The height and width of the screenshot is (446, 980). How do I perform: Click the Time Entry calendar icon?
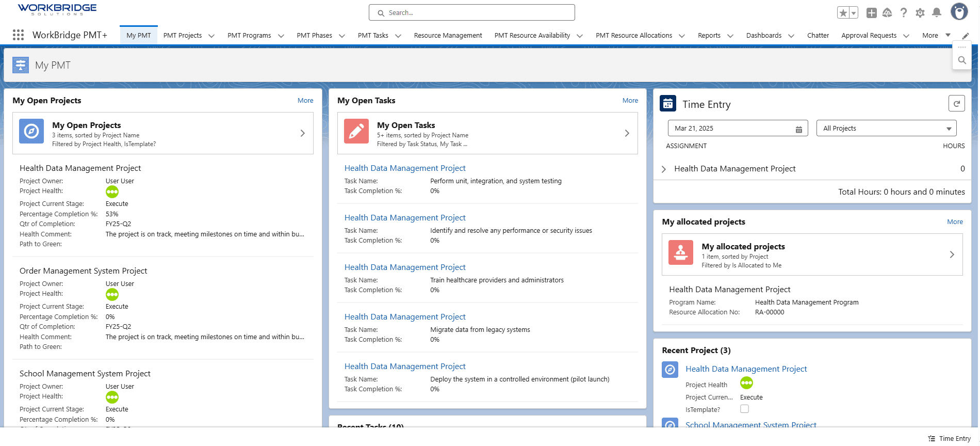pyautogui.click(x=668, y=104)
